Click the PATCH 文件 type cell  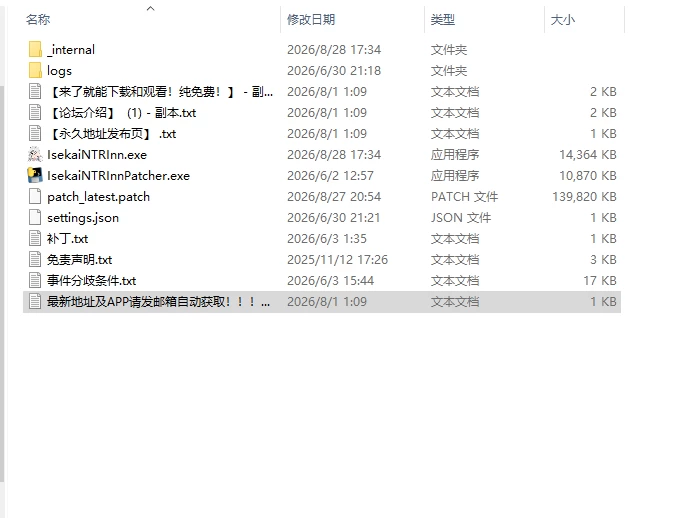point(464,197)
